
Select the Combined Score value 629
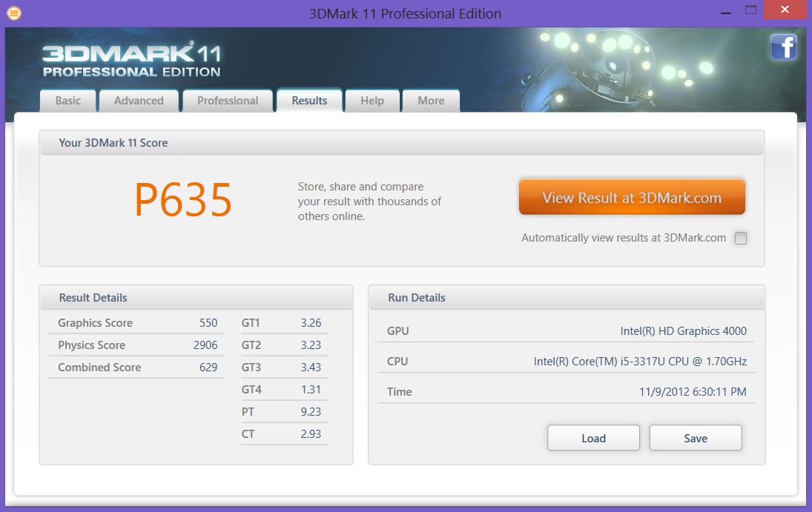pos(208,368)
